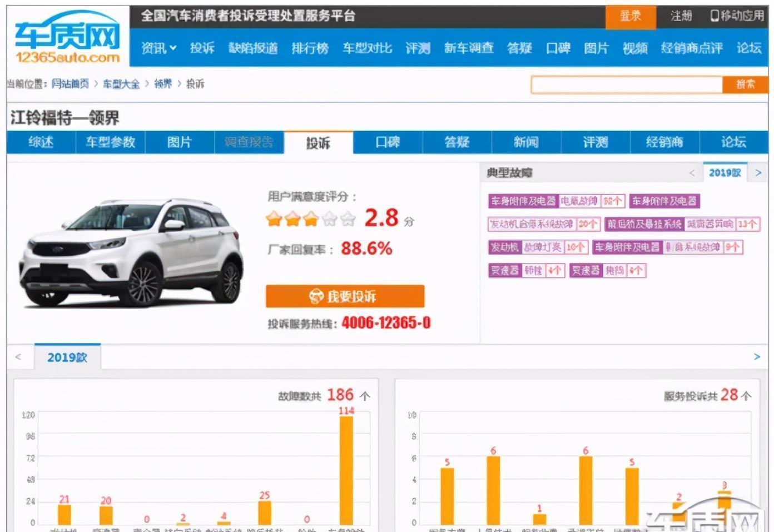Image resolution: width=774 pixels, height=532 pixels.
Task: Open 论坛 in top navigation bar
Action: [x=748, y=48]
